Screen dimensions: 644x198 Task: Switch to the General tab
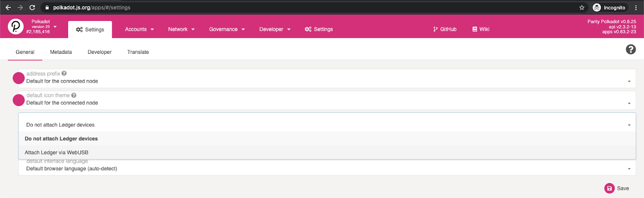point(25,52)
